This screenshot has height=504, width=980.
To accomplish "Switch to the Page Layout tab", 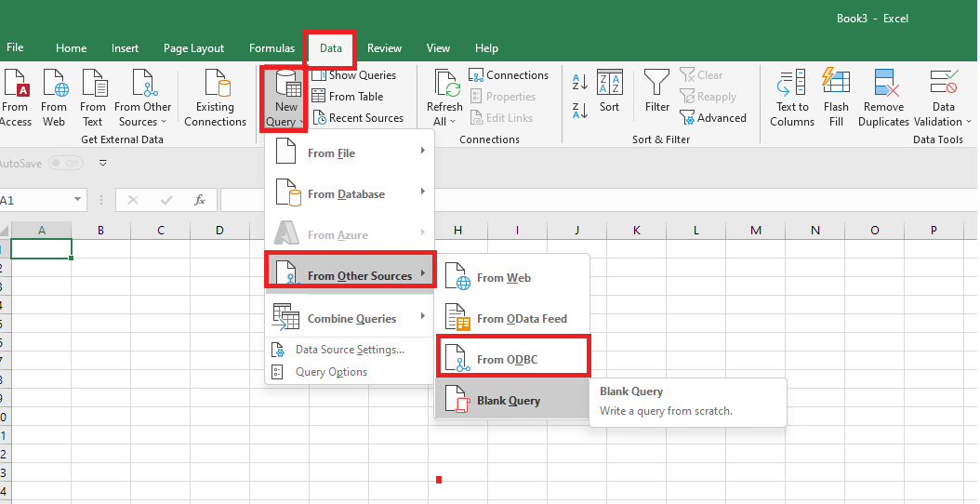I will point(193,48).
